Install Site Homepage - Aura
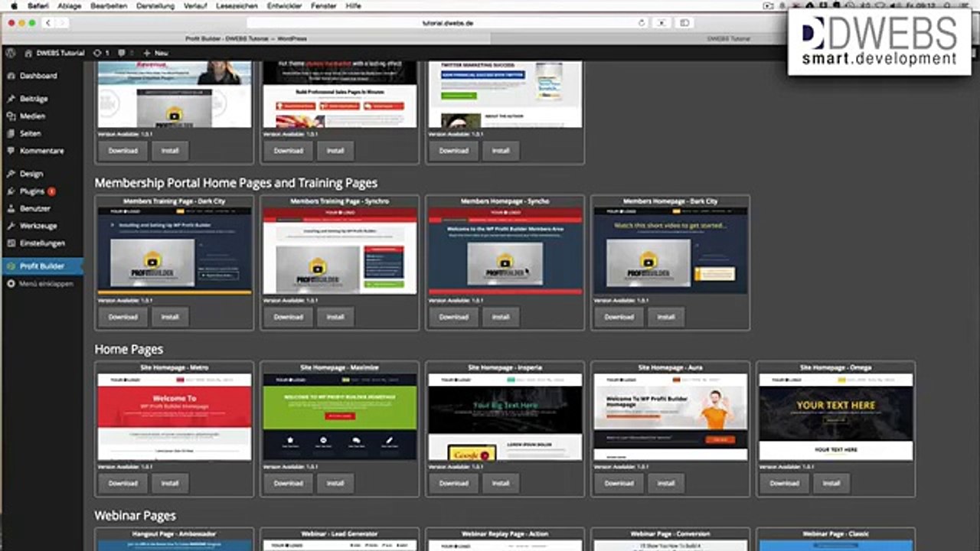The width and height of the screenshot is (980, 551). 666,483
